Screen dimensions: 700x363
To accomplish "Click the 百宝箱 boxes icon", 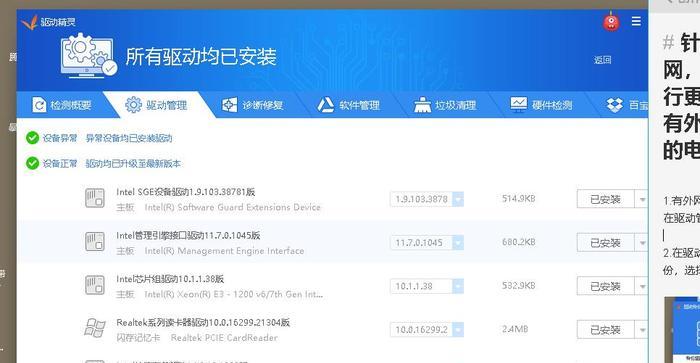I will tap(615, 105).
